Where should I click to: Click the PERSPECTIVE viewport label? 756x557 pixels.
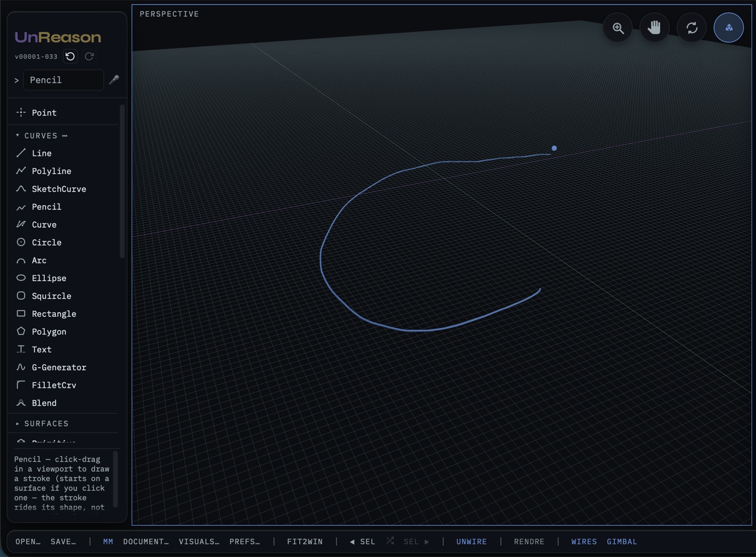(x=169, y=14)
